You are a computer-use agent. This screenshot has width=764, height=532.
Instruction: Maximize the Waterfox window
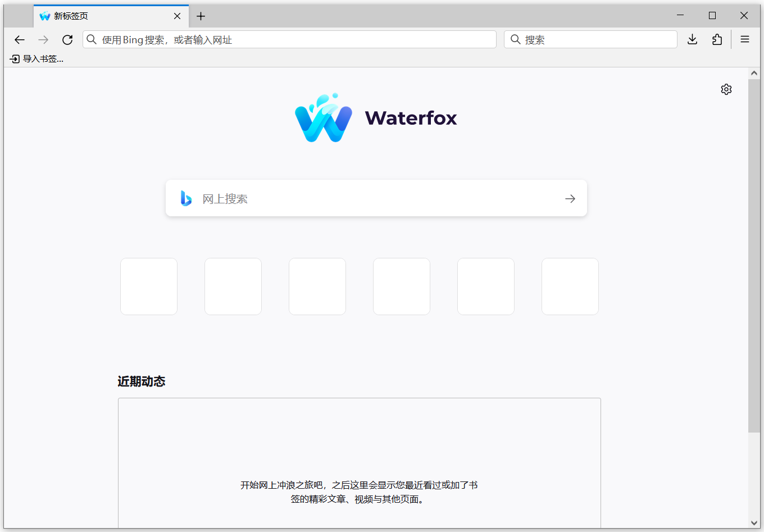click(712, 16)
